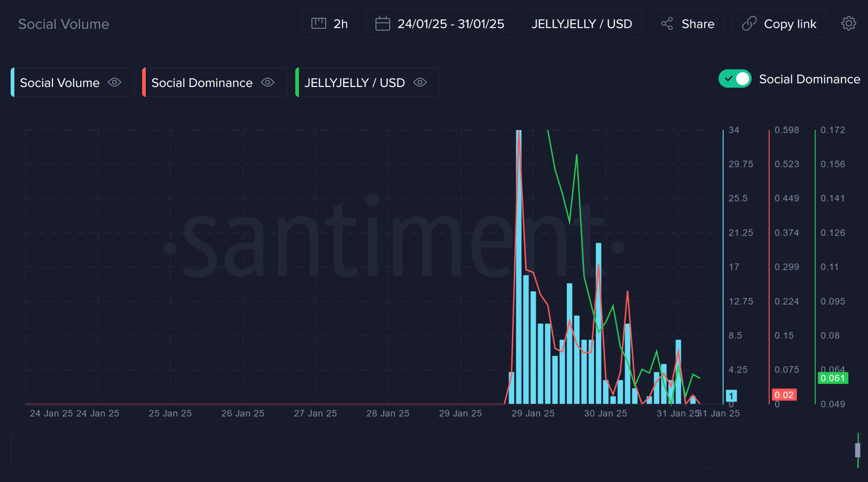Screen dimensions: 868x482
Task: Click the interval icon beside 2h
Action: (319, 24)
